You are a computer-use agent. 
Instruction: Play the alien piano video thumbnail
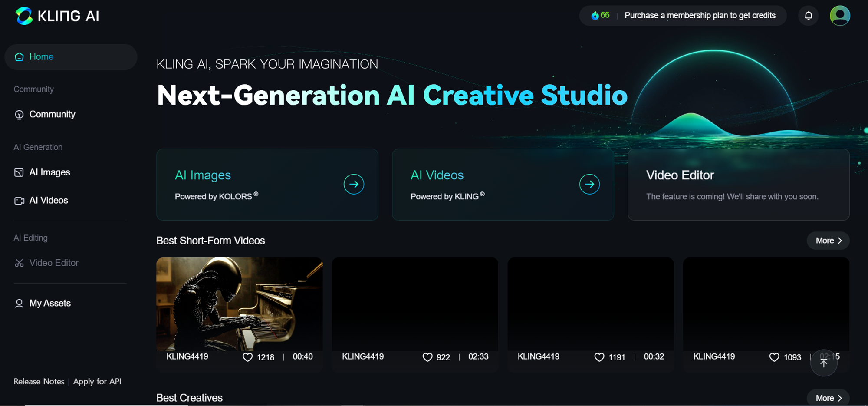coord(240,304)
